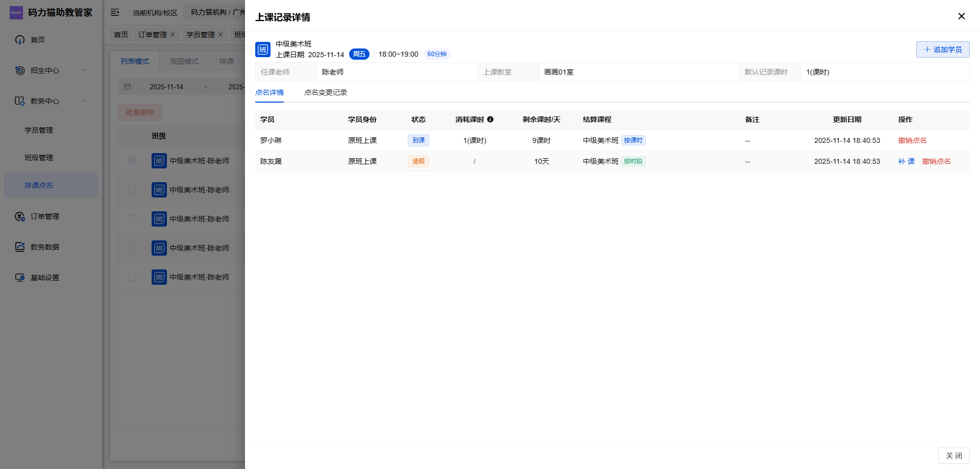The width and height of the screenshot is (980, 469).
Task: Click the 追加学员 button
Action: 942,50
